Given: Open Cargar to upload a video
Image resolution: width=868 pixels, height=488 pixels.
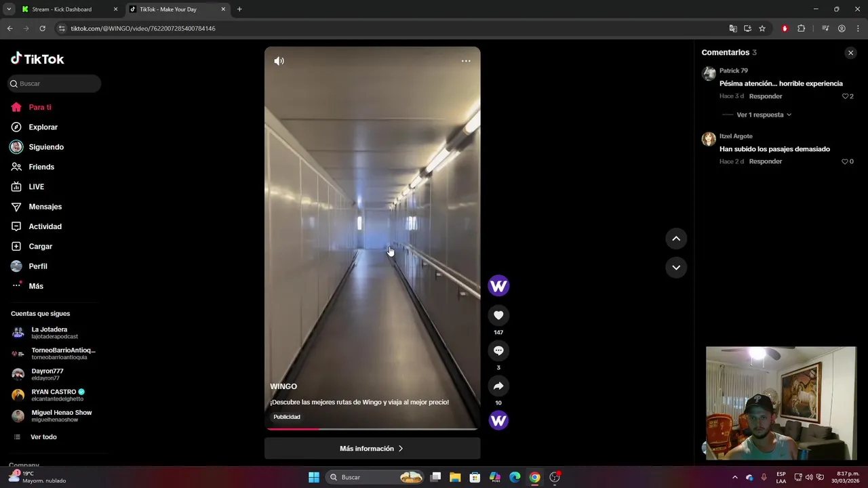Looking at the screenshot, I should (40, 246).
